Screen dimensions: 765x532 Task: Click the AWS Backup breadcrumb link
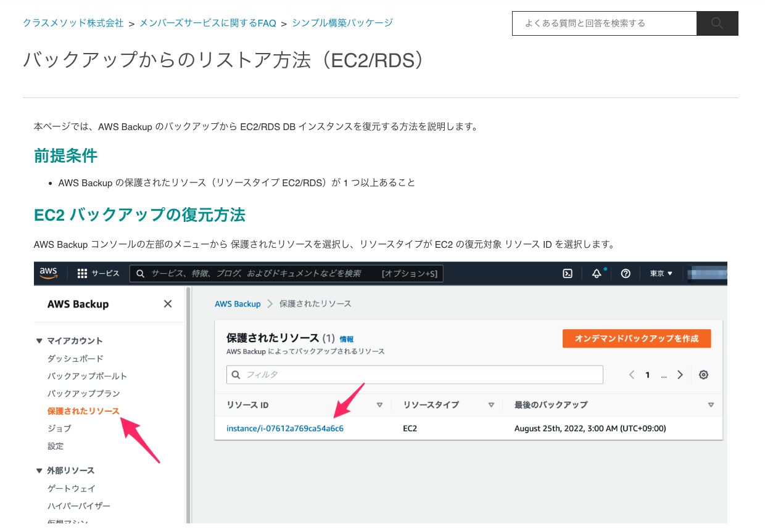238,304
